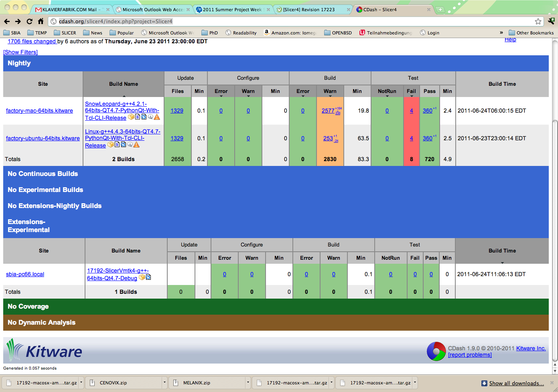Viewport: 558px width, 392px height.
Task: Open update-files icon on 17192-SlicerVmtk4 build
Action: (148, 277)
